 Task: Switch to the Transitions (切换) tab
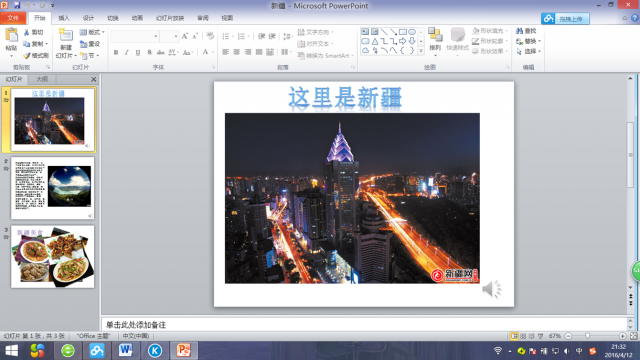click(x=113, y=18)
